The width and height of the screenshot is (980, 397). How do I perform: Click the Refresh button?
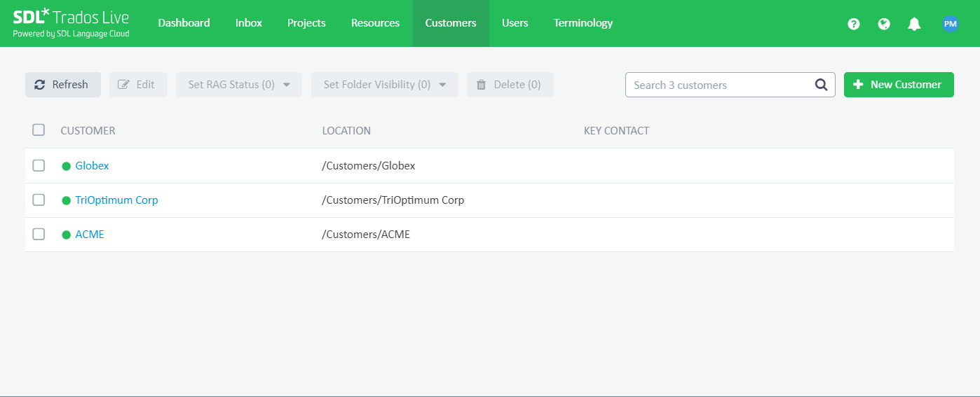(63, 85)
